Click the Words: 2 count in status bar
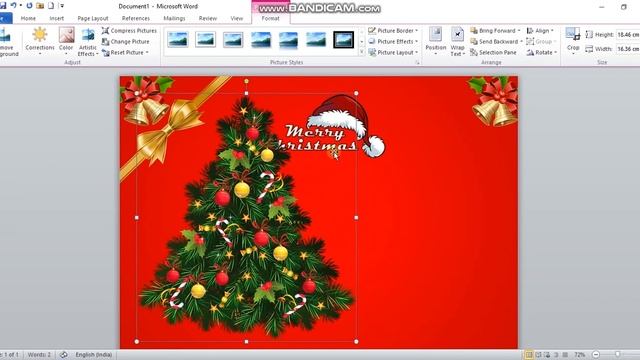 point(39,355)
